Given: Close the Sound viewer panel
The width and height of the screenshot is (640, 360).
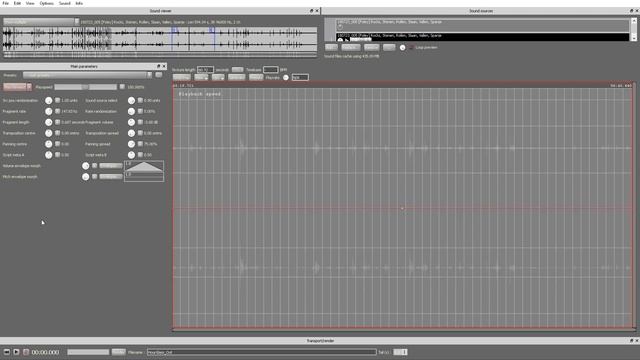Looking at the screenshot, I should pos(317,11).
